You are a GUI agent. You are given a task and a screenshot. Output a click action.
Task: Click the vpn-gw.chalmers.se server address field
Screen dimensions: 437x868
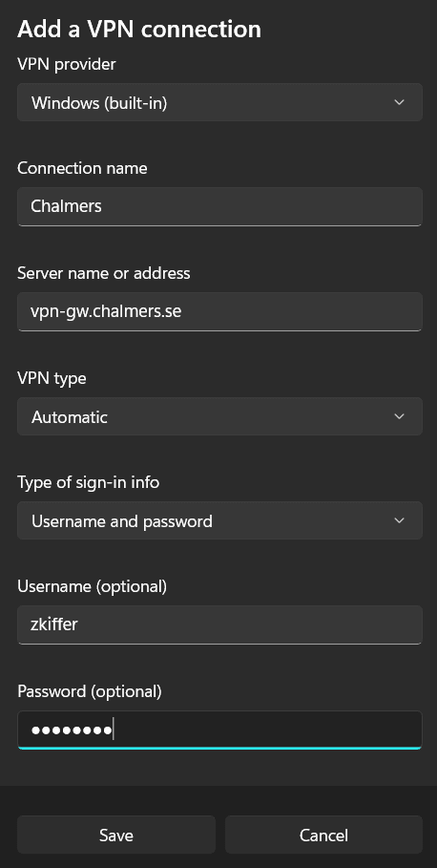219,311
